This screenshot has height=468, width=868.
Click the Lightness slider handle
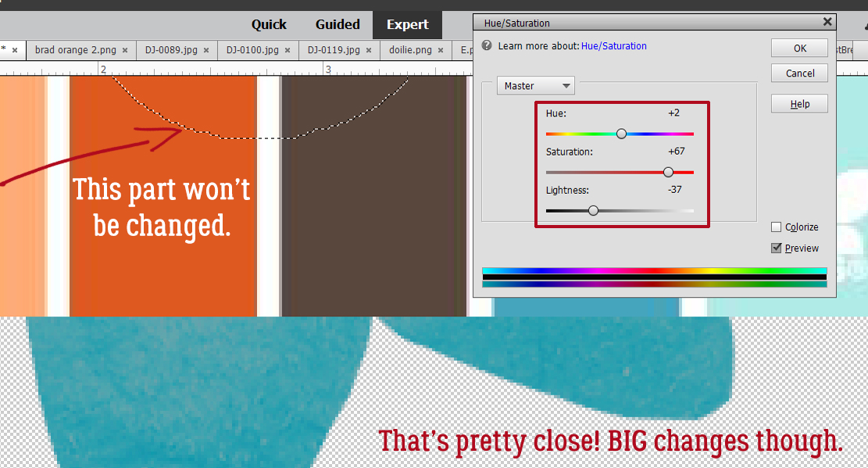pos(593,210)
